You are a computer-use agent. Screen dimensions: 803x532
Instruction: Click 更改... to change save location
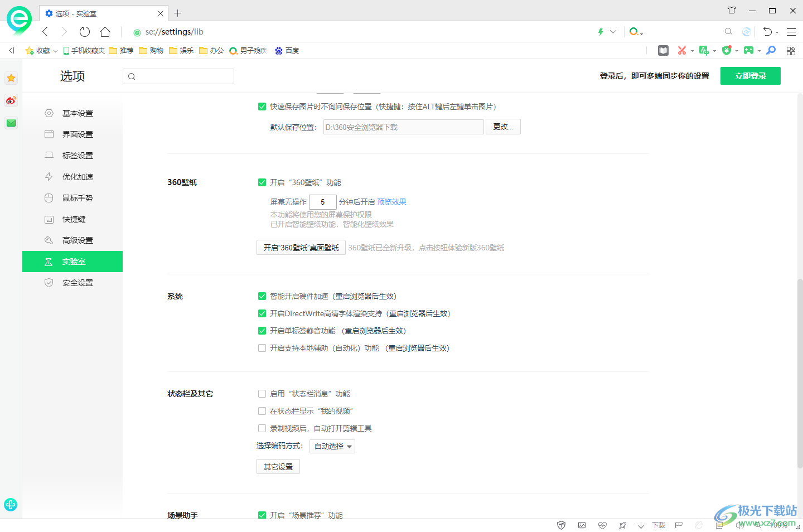pos(503,127)
